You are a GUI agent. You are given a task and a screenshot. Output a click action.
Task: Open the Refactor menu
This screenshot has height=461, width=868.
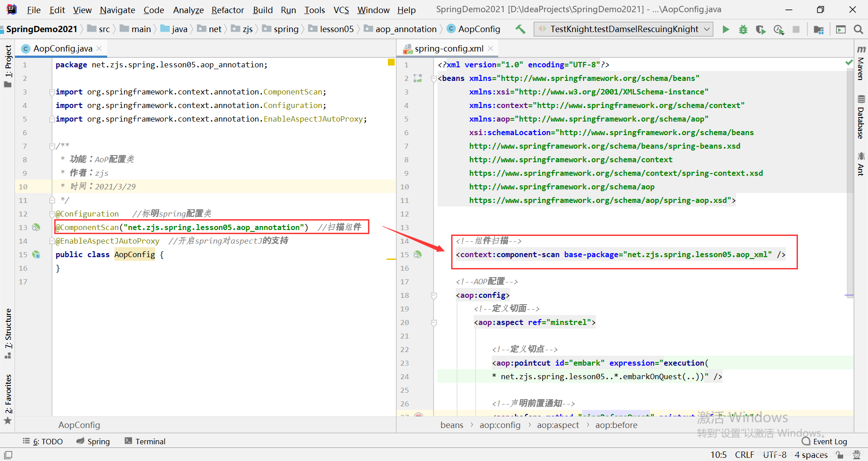point(227,10)
